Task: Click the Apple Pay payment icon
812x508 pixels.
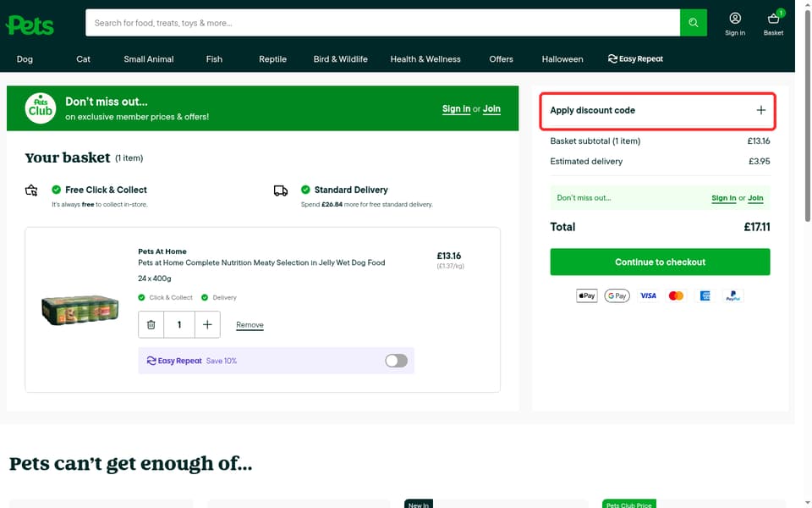Action: pyautogui.click(x=587, y=295)
